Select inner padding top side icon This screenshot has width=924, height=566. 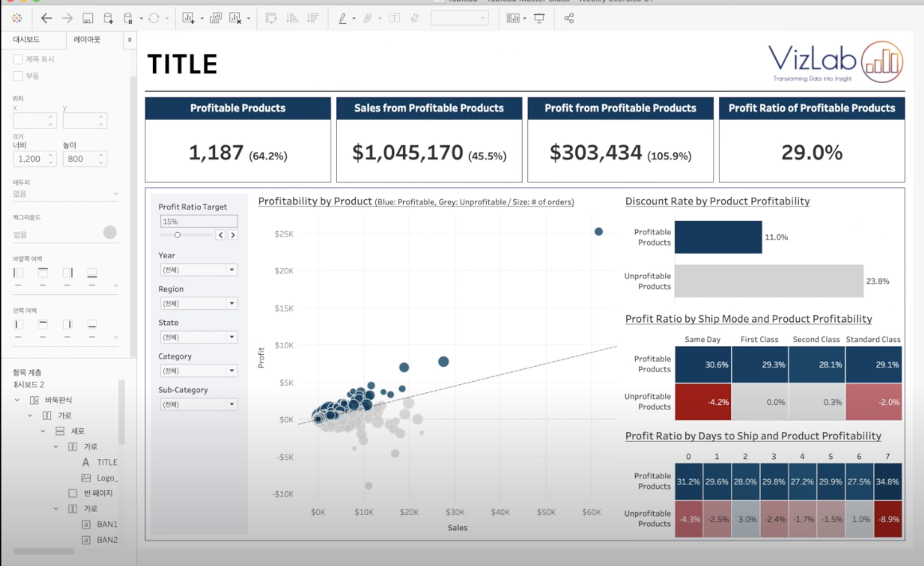43,324
